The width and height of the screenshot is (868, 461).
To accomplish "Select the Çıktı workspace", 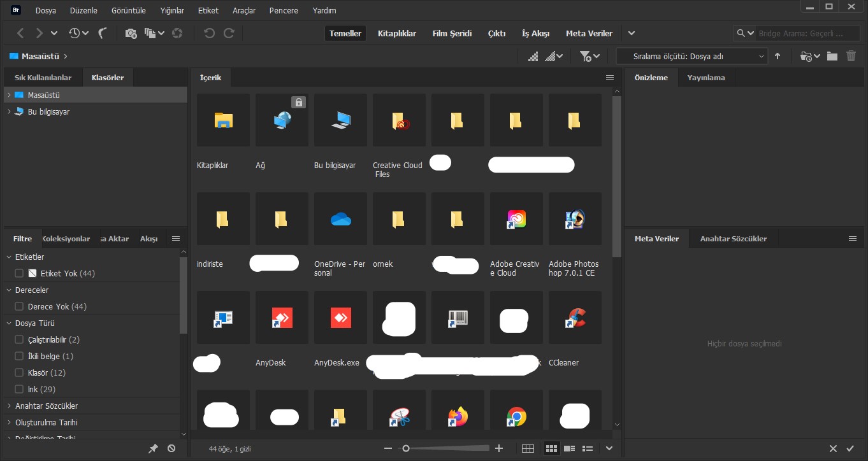I will 497,33.
